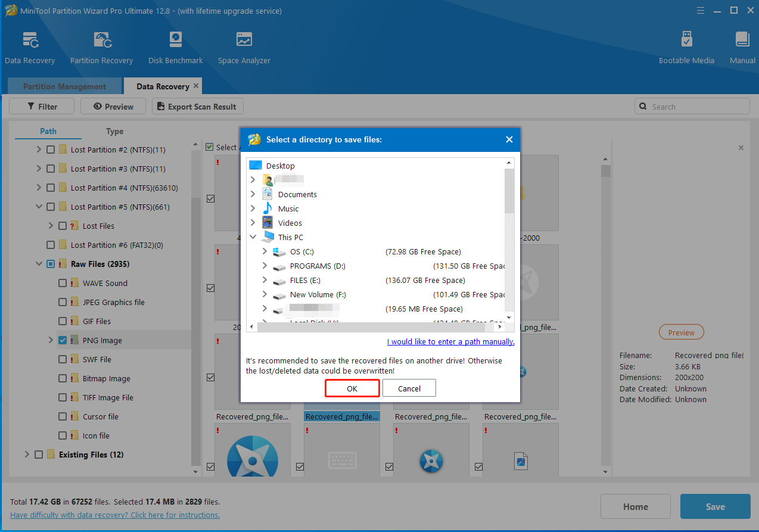Switch to the Data Recovery tab
Viewport: 759px width, 532px height.
163,86
